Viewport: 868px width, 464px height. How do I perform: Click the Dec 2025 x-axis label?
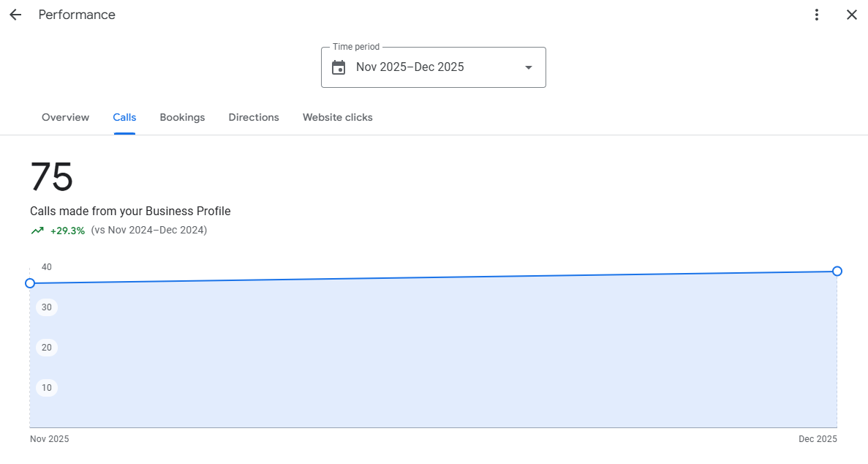pyautogui.click(x=818, y=439)
